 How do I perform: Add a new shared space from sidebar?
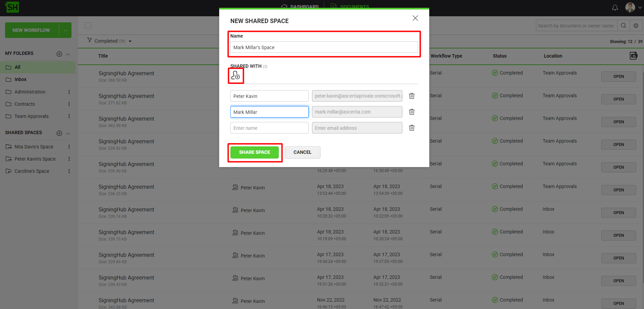[59, 133]
